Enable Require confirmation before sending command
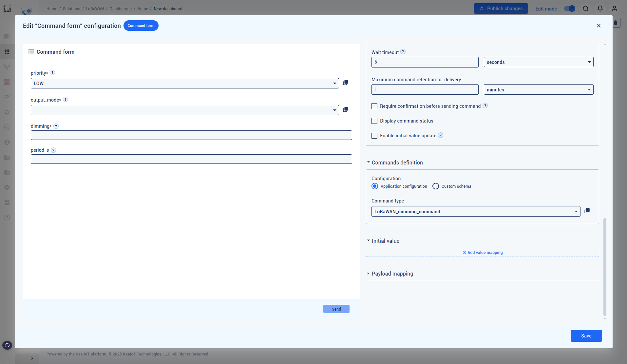627x364 pixels. pos(374,106)
